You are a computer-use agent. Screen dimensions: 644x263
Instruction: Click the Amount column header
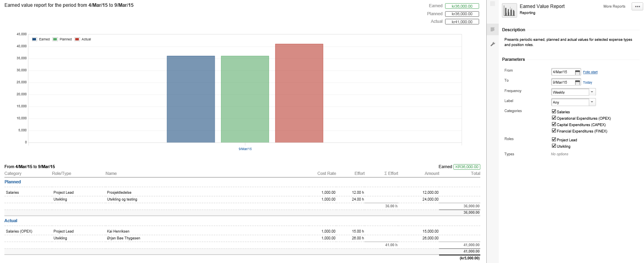tap(432, 173)
